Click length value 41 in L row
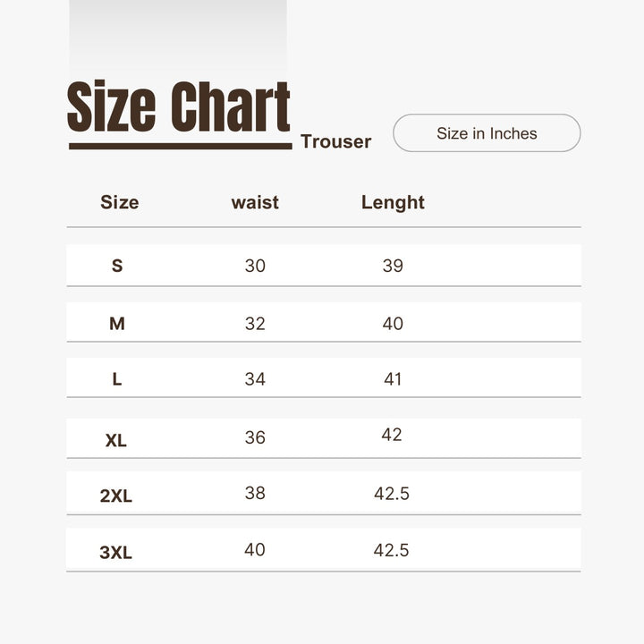Viewport: 644px width, 644px height. pyautogui.click(x=393, y=379)
